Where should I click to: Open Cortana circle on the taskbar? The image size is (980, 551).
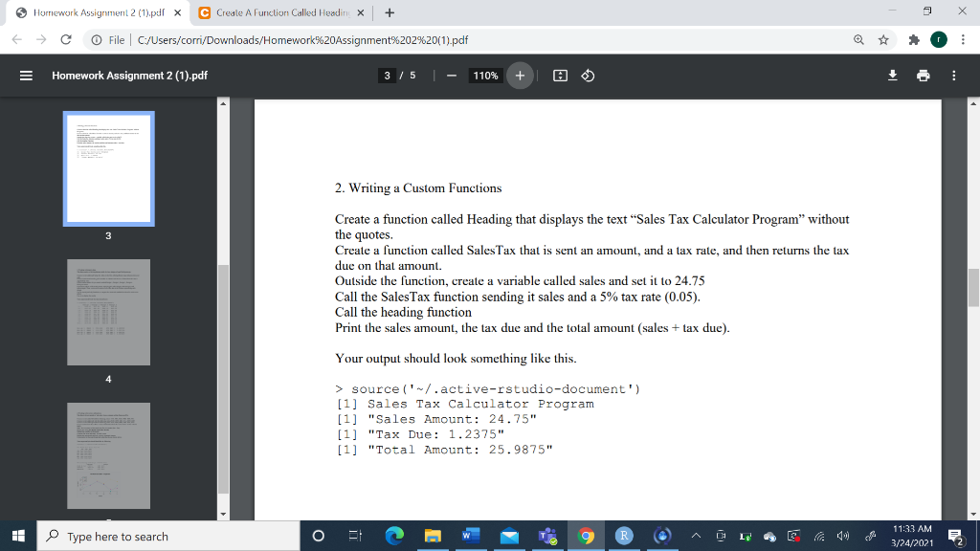point(318,536)
